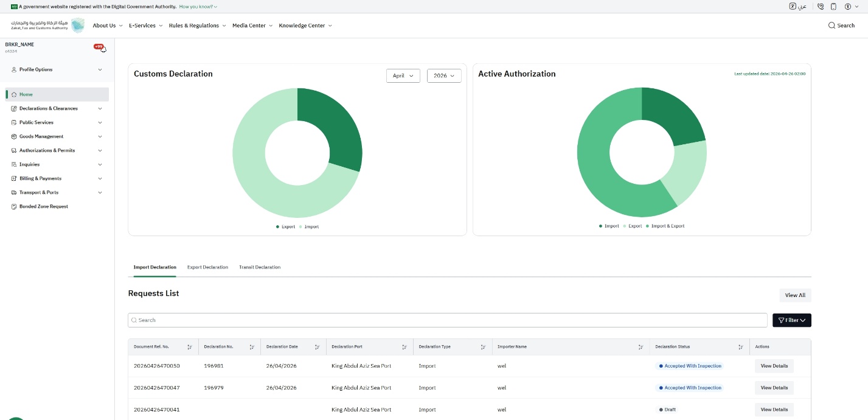Open the accessibility options icon in top bar
868x420 pixels.
pyautogui.click(x=848, y=7)
